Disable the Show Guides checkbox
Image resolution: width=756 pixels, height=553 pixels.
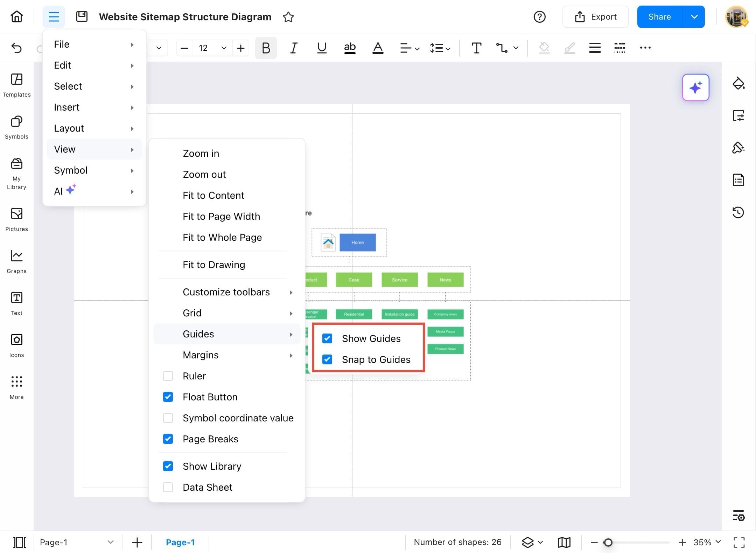327,338
